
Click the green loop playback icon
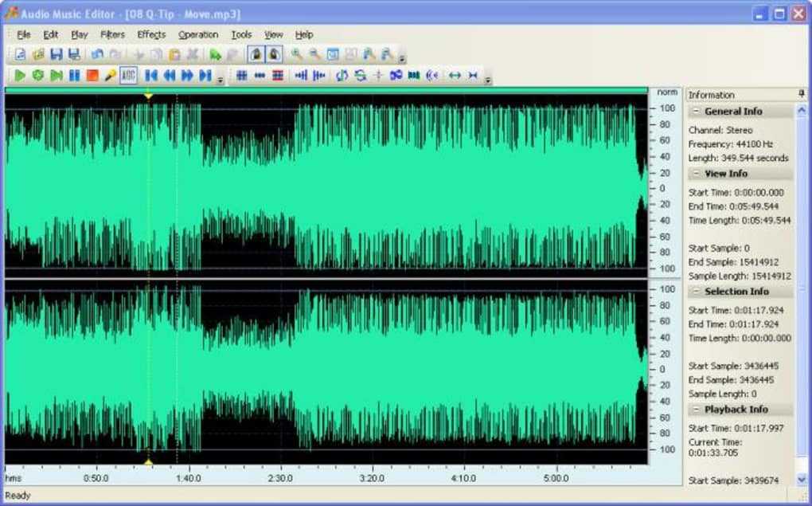pyautogui.click(x=38, y=76)
